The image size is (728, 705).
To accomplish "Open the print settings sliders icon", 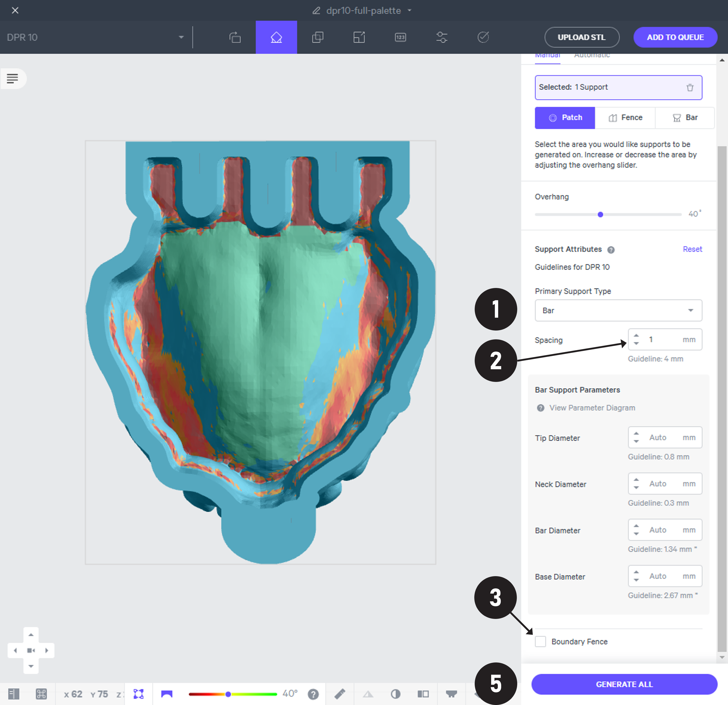I will 442,37.
